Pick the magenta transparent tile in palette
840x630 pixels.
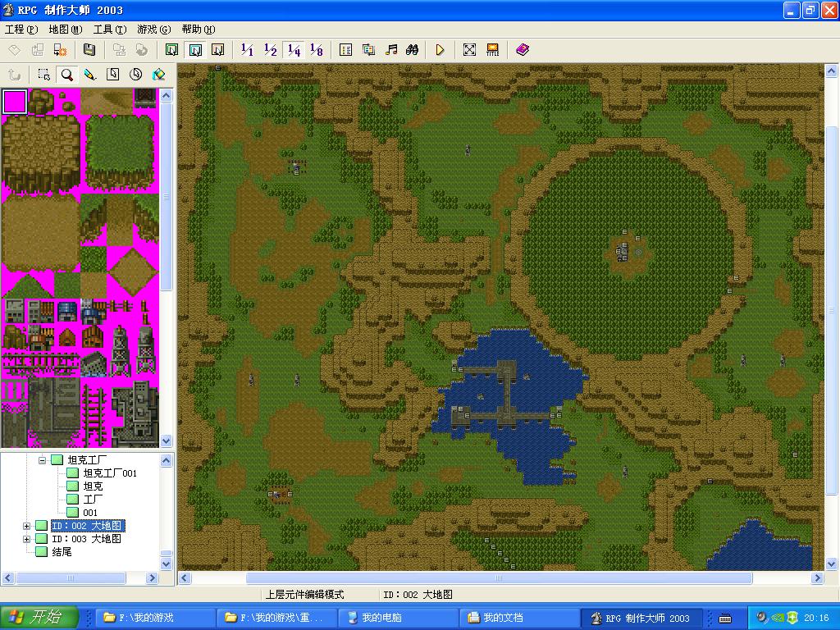tap(15, 101)
